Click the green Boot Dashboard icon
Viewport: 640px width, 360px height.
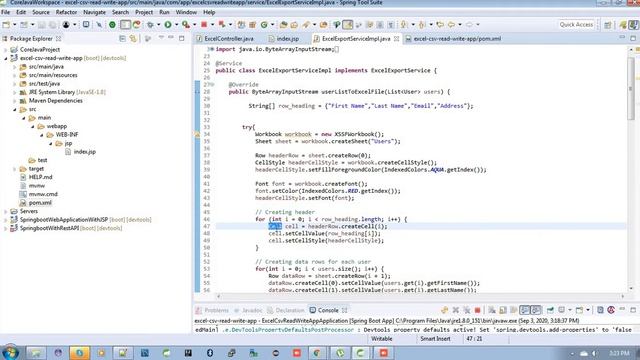pos(112,24)
